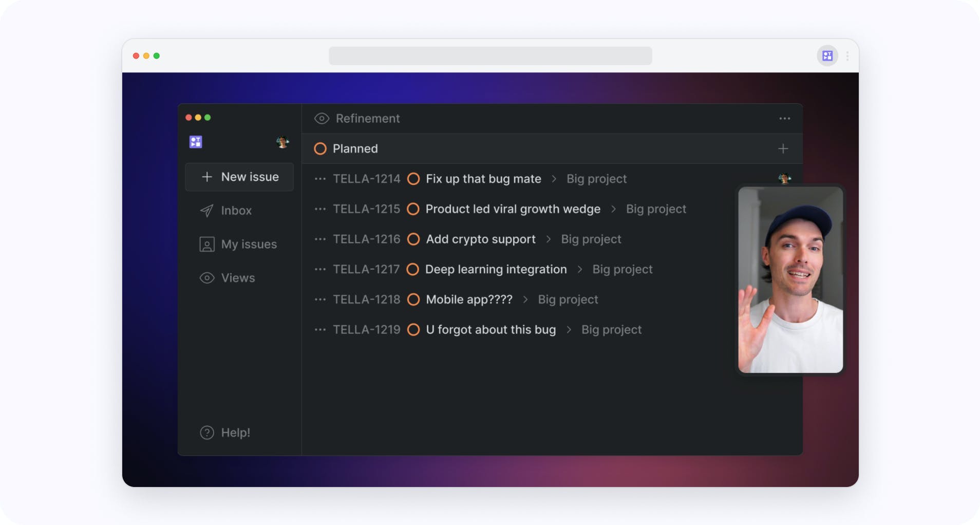This screenshot has width=980, height=525.
Task: Create a New issue
Action: click(239, 177)
